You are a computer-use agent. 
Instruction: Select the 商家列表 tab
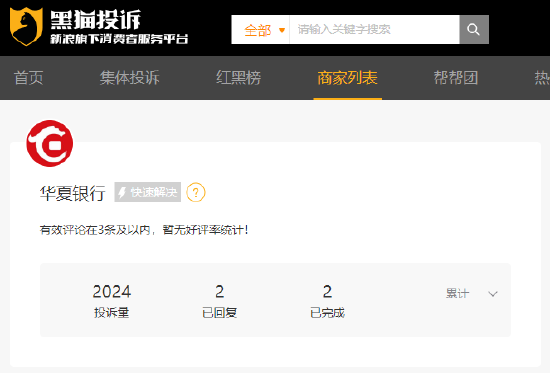[x=347, y=78]
